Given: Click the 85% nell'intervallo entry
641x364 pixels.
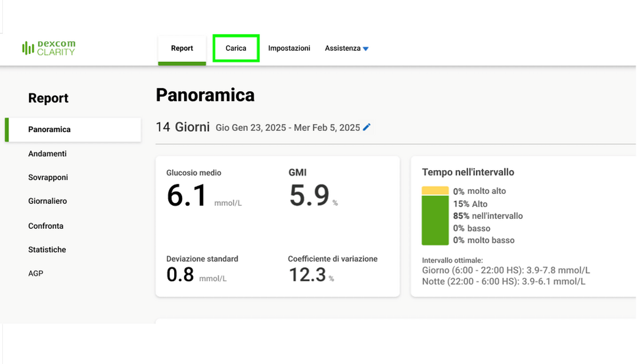Looking at the screenshot, I should 488,216.
